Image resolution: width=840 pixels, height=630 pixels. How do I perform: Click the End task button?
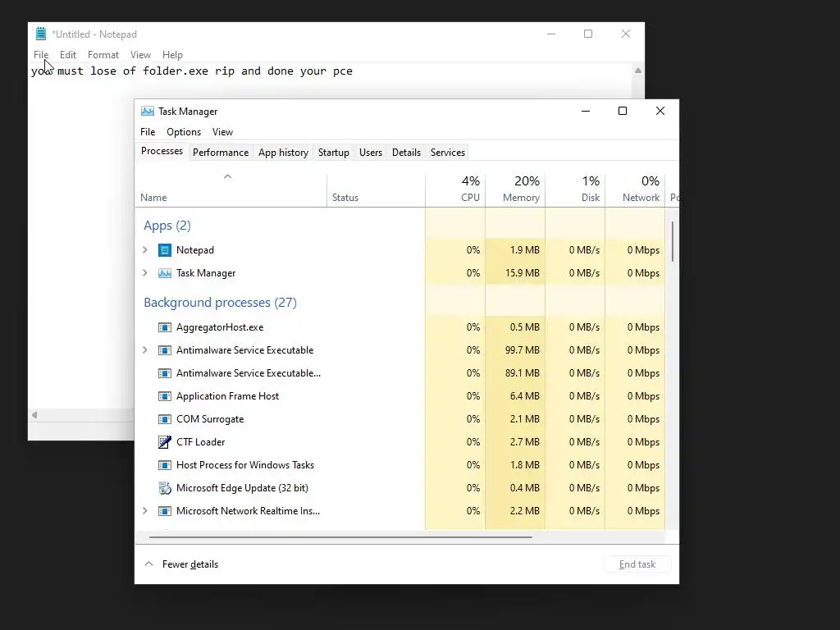(637, 564)
